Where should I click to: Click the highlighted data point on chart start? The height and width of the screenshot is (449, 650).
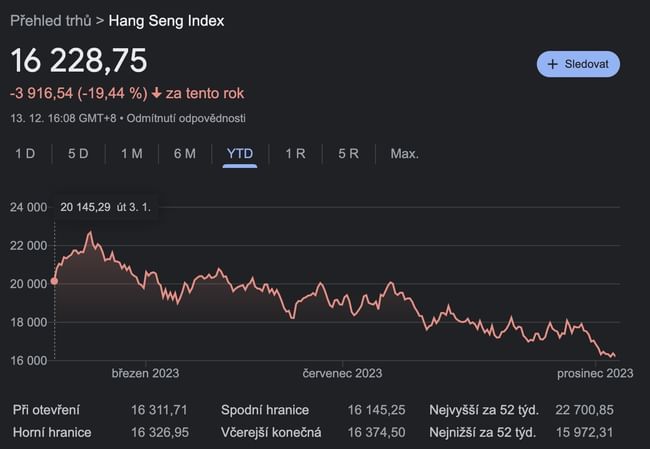click(54, 281)
